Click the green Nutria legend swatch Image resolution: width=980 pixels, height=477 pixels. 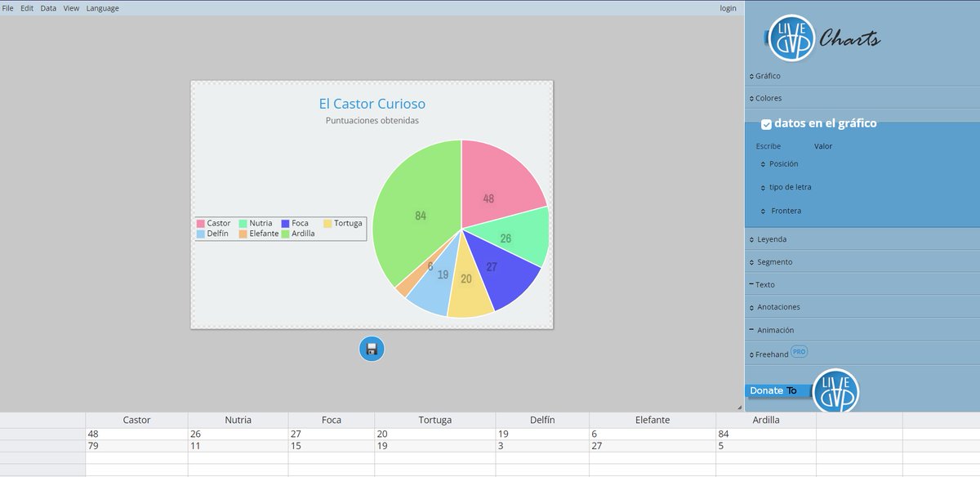pyautogui.click(x=243, y=223)
